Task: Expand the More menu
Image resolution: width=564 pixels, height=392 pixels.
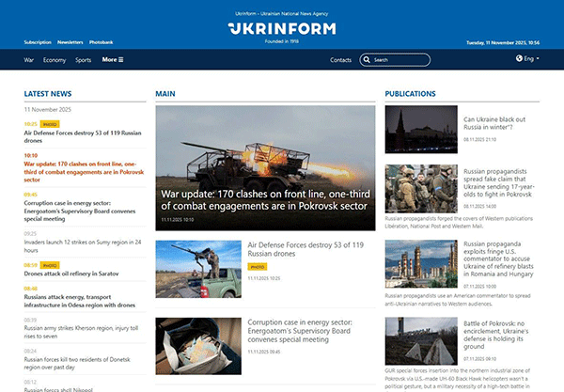Action: tap(113, 60)
